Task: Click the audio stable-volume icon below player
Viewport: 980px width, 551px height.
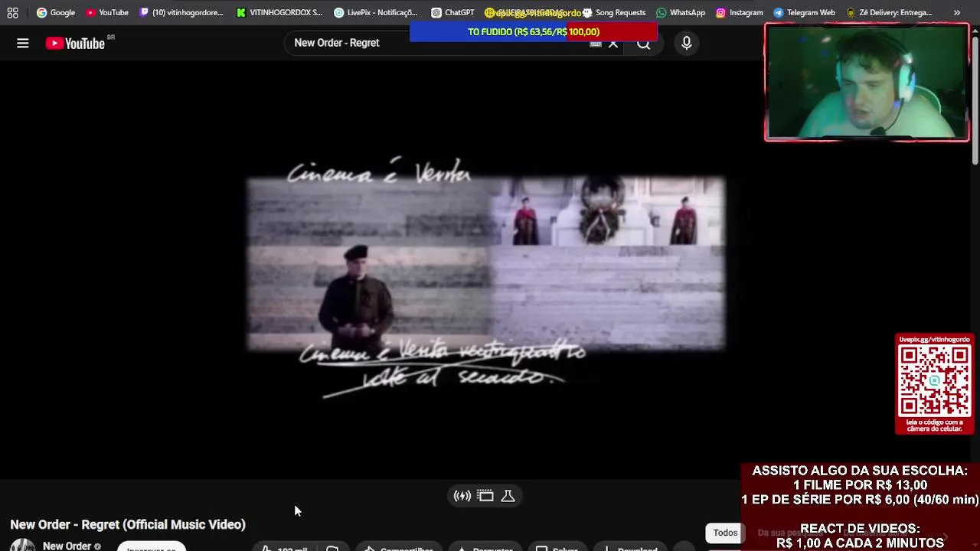Action: (462, 496)
